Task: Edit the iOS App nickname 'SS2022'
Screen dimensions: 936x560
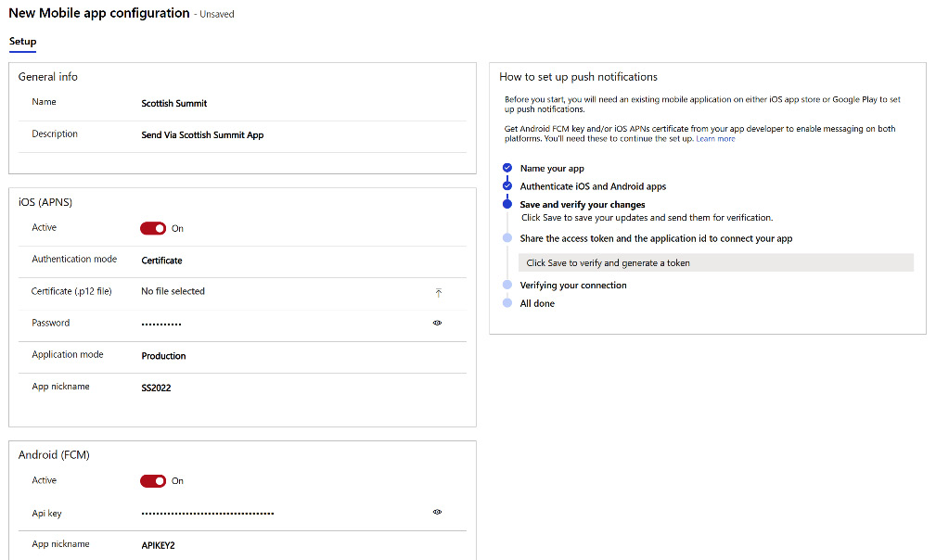Action: (156, 388)
